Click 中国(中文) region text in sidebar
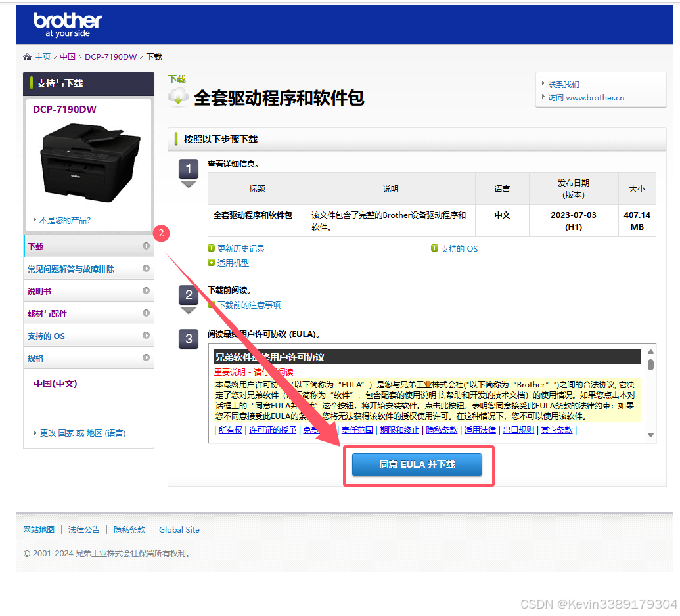Viewport: 680px width, 616px height. click(55, 384)
